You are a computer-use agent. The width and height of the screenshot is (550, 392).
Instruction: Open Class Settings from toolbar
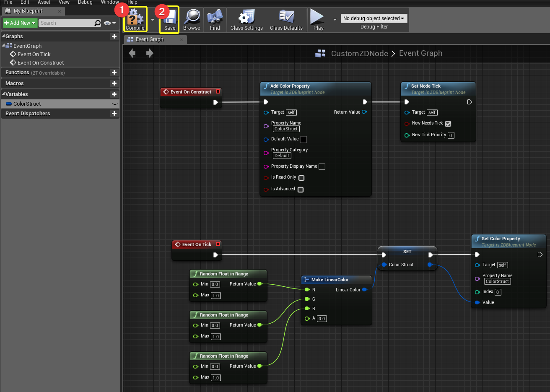coord(246,18)
